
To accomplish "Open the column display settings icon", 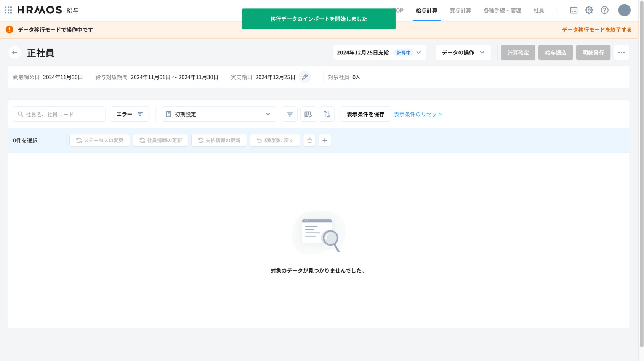I will (x=308, y=114).
